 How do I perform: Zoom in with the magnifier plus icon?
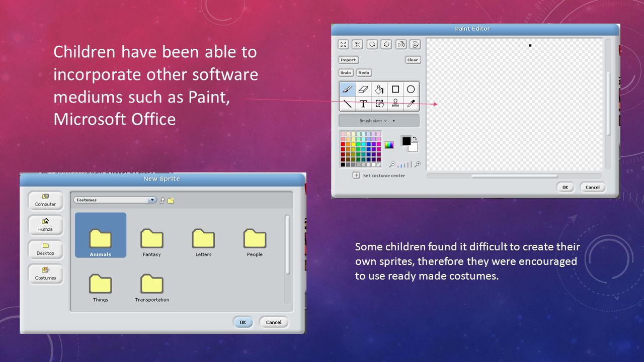(x=418, y=164)
